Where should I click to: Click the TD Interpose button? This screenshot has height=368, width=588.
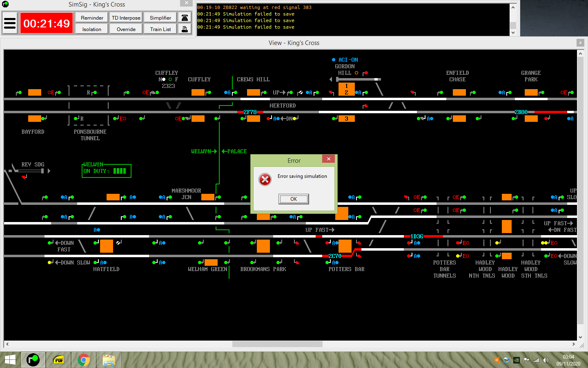pyautogui.click(x=126, y=18)
